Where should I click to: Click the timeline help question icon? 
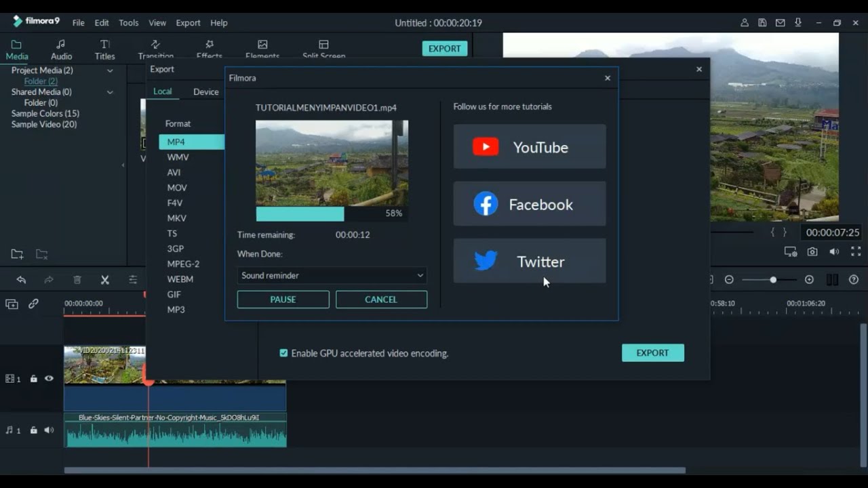coord(854,280)
